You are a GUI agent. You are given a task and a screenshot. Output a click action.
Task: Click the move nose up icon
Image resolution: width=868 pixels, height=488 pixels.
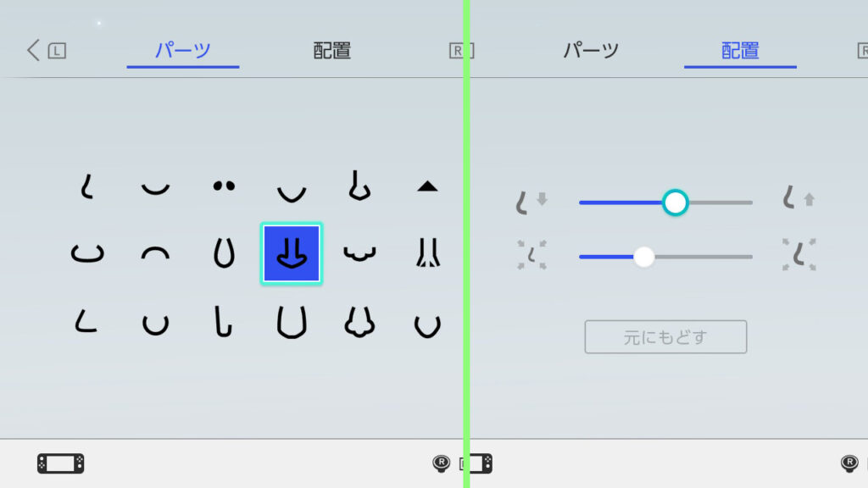798,198
